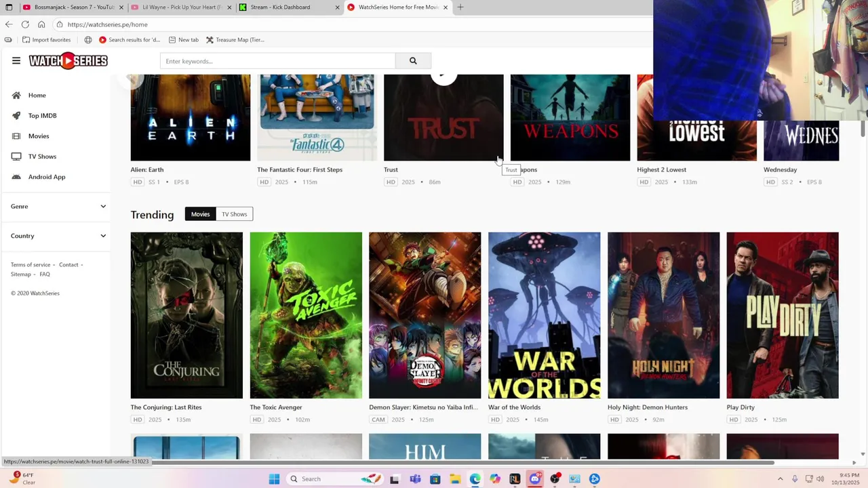Click the microphone icon in system tray
The width and height of the screenshot is (868, 488).
coord(795,479)
